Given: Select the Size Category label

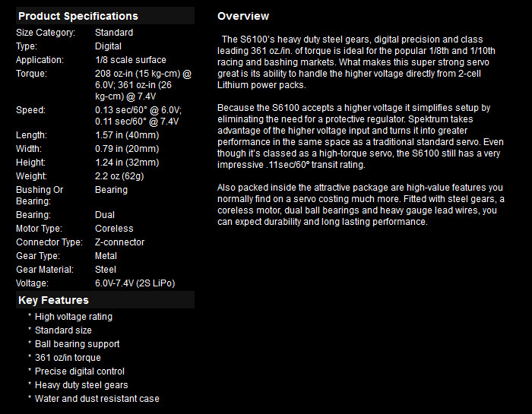Looking at the screenshot, I should coord(46,33).
